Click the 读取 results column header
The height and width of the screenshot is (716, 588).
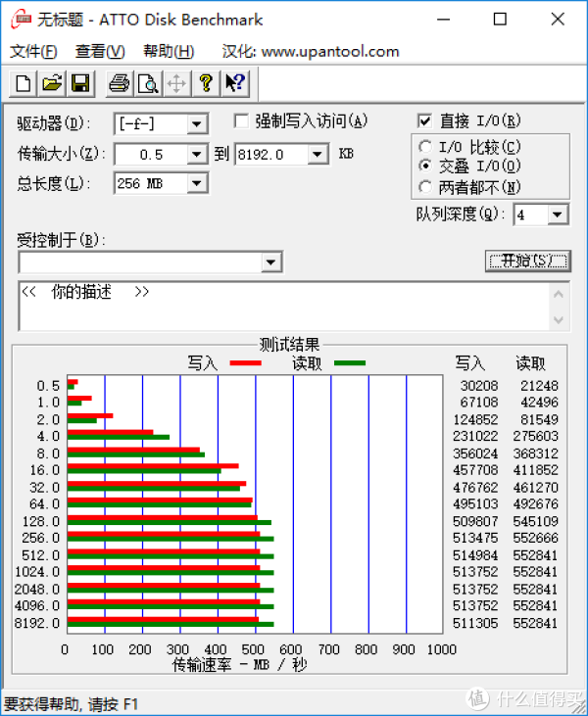(530, 363)
